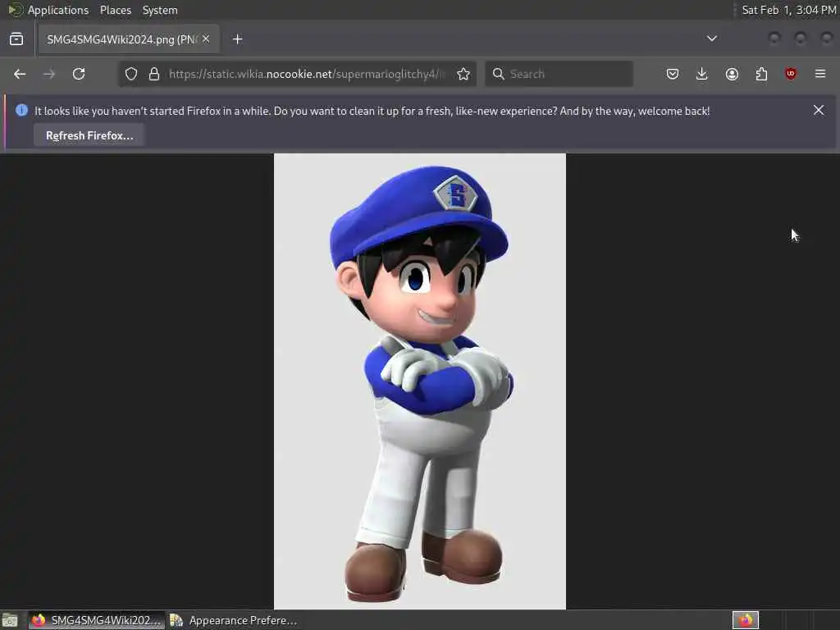The width and height of the screenshot is (840, 630).
Task: Show desktop using bottom panel icon
Action: click(10, 620)
